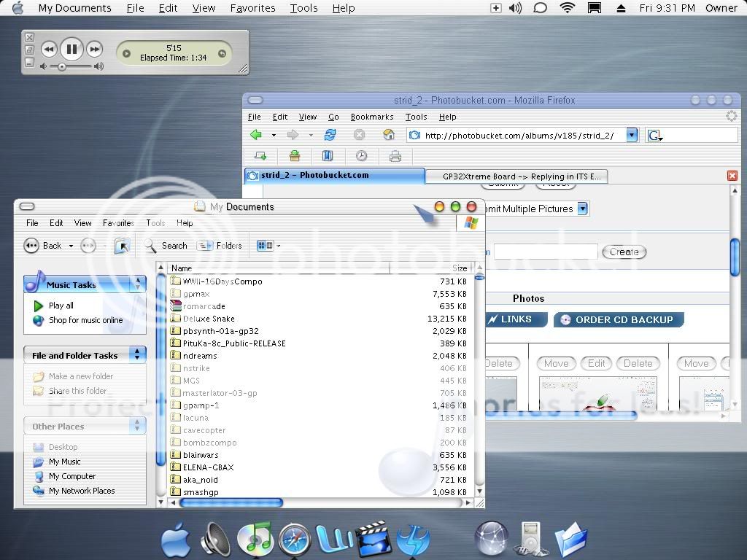
Task: Open iTunes from the dock
Action: tap(255, 540)
